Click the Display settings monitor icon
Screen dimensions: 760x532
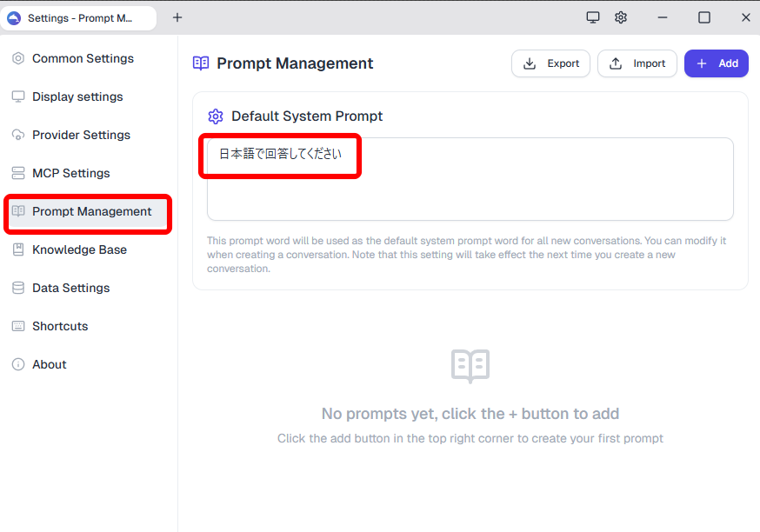(18, 96)
